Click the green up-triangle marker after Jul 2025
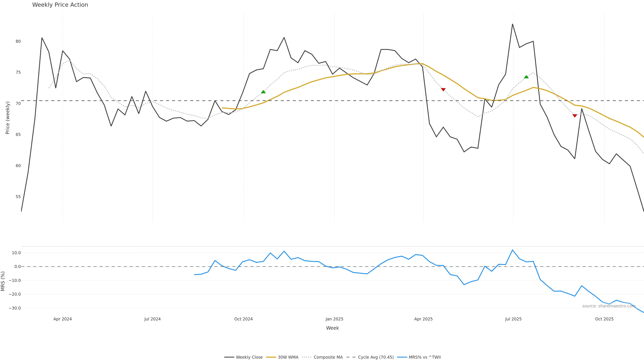Viewport: 644px width, 362px height. tap(526, 77)
